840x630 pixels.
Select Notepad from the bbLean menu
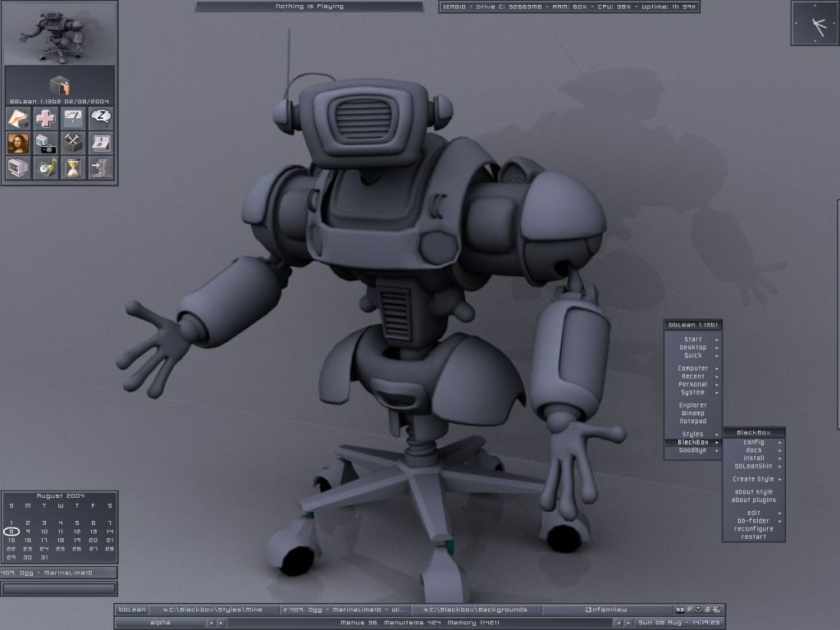click(694, 421)
